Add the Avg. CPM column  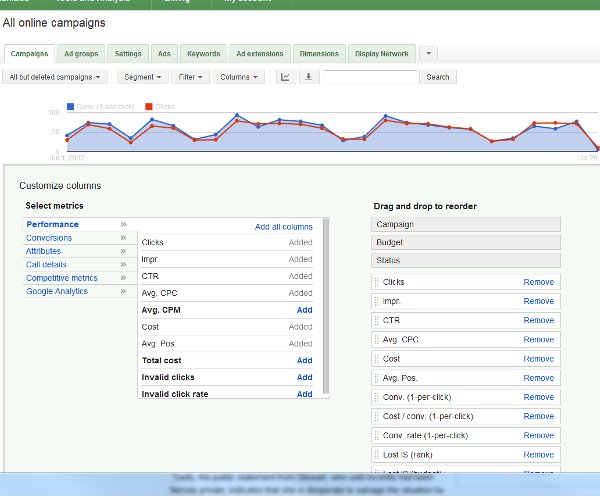coord(305,310)
